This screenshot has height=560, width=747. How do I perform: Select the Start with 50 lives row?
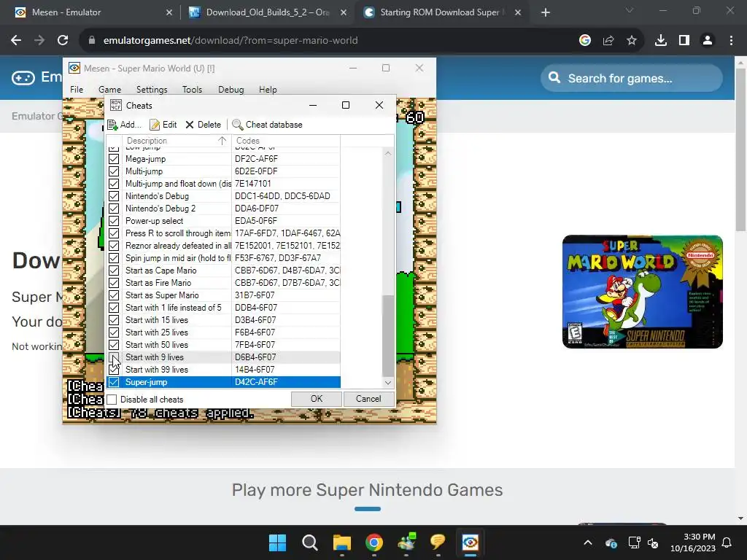pos(224,345)
